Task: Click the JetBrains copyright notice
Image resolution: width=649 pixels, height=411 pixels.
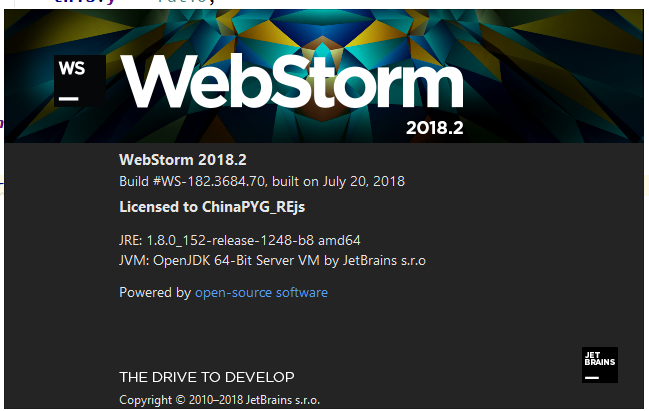Action: (x=219, y=400)
